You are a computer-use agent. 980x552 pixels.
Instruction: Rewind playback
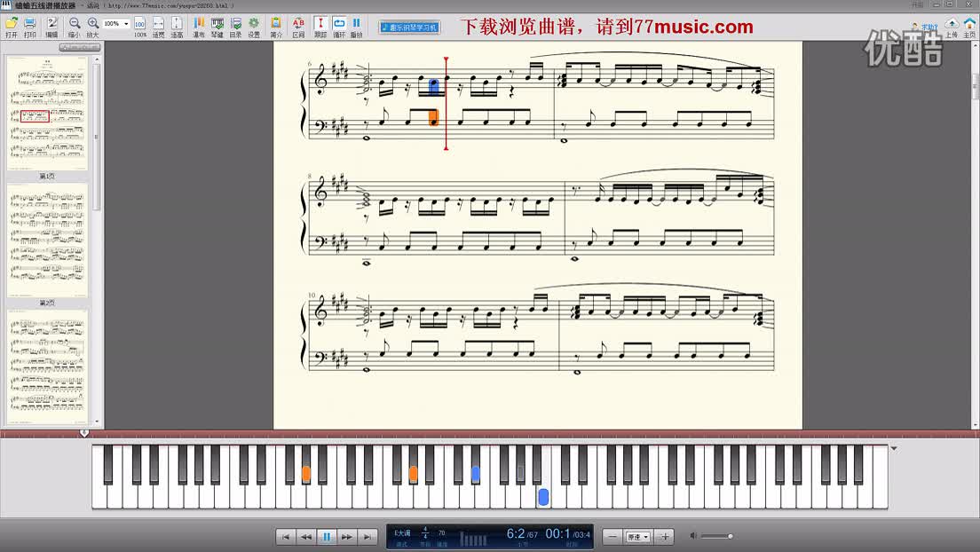click(x=306, y=536)
